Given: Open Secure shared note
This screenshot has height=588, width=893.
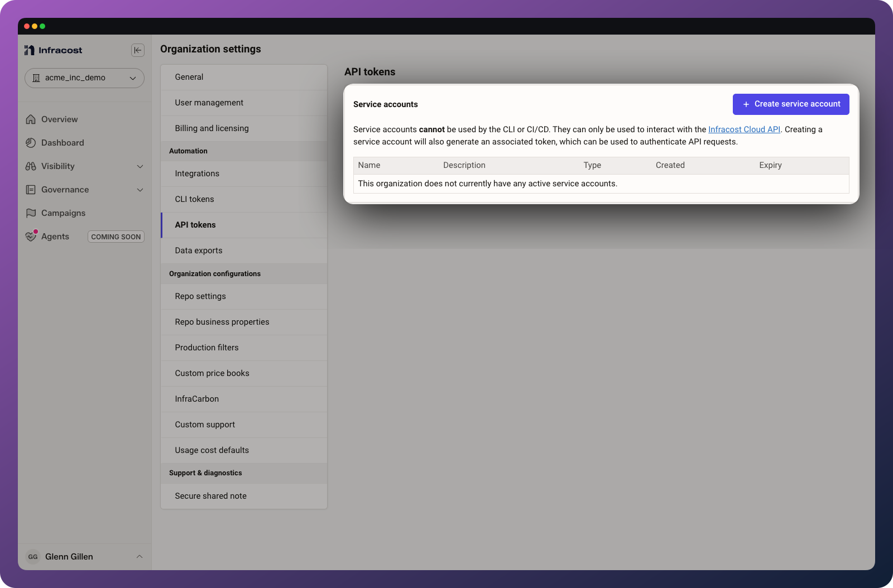Looking at the screenshot, I should point(244,496).
